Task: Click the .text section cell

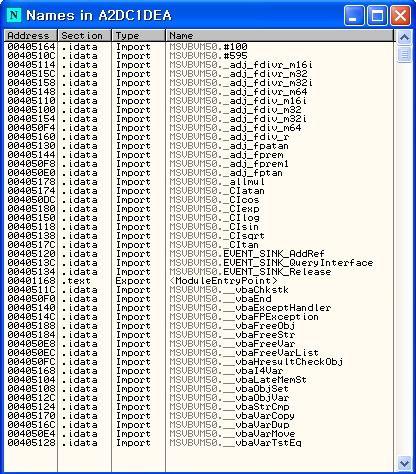Action: tap(76, 281)
